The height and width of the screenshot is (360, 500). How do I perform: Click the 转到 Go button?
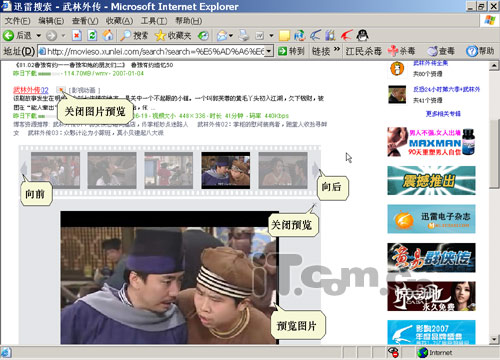coord(291,51)
